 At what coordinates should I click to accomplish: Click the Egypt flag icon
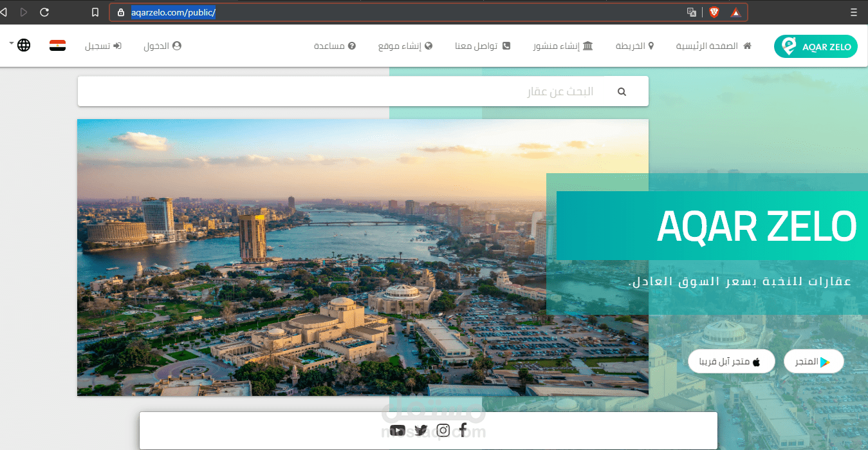click(x=57, y=46)
